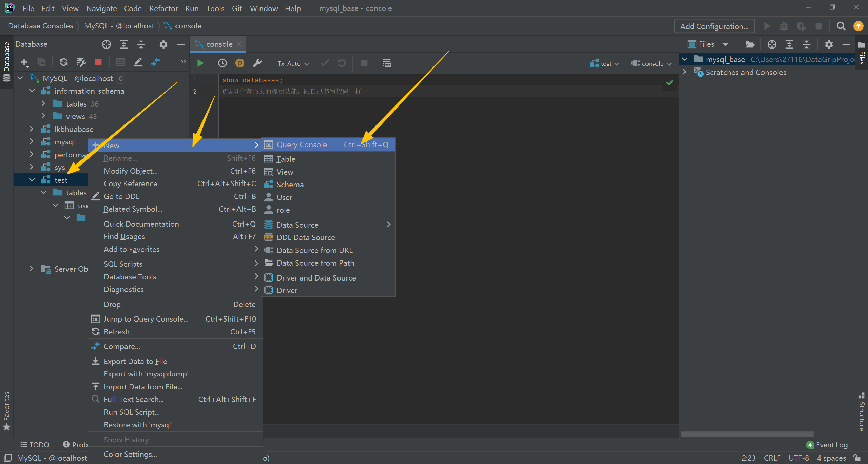868x464 pixels.
Task: Choose Go to DDL menu entry
Action: point(121,196)
